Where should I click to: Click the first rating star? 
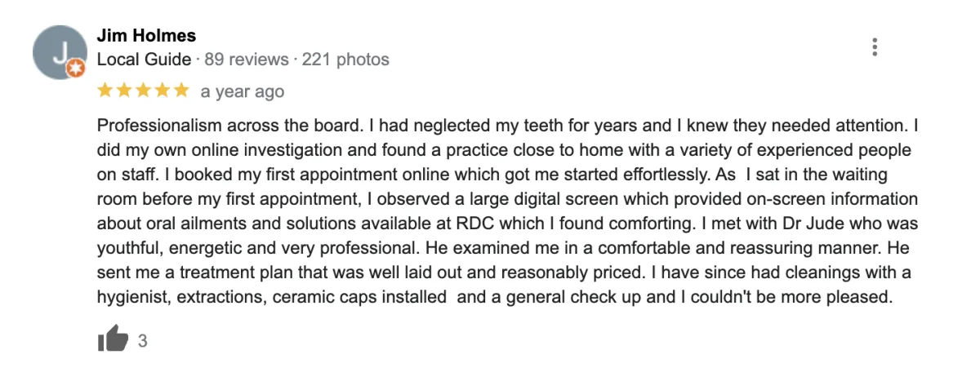point(105,91)
